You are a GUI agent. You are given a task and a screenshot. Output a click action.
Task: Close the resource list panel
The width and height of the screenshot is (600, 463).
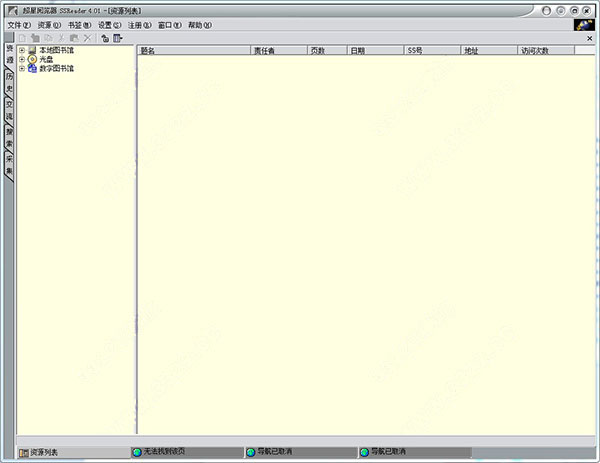tap(590, 38)
